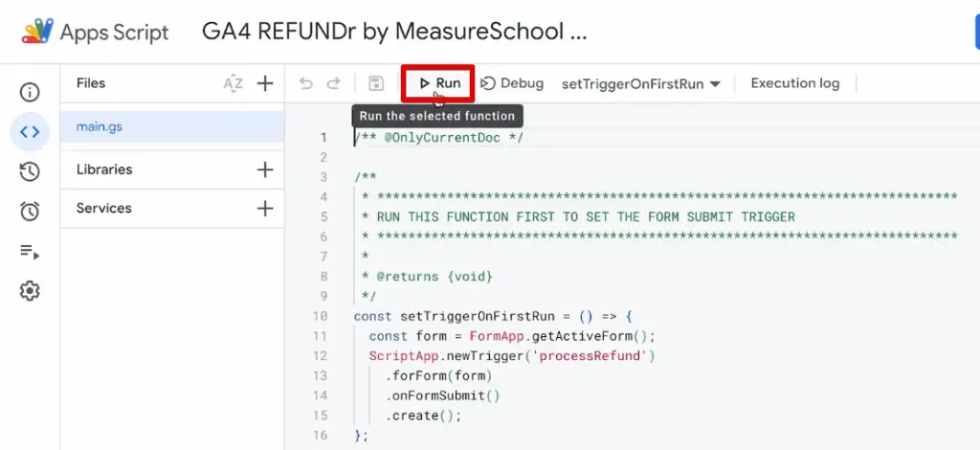Open the project history icon in sidebar

point(30,172)
